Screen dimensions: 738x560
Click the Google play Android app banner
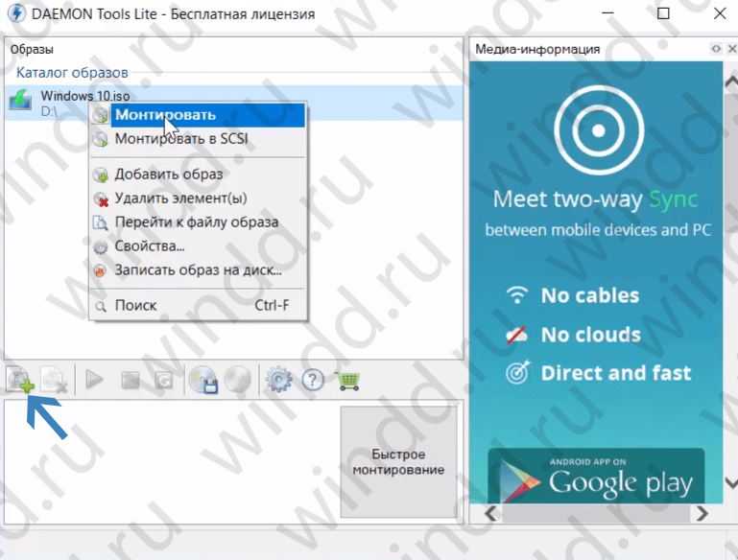click(x=596, y=476)
